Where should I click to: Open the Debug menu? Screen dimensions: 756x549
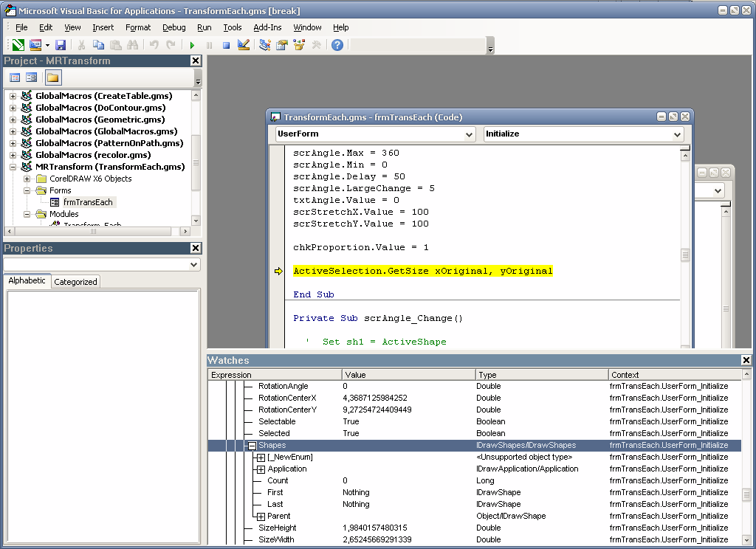[x=173, y=27]
